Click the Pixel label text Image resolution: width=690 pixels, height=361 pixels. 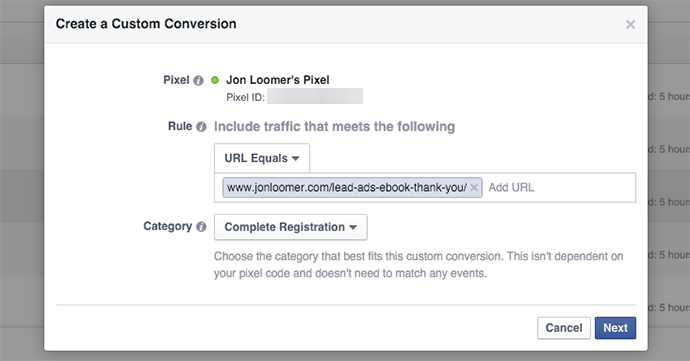click(x=176, y=80)
